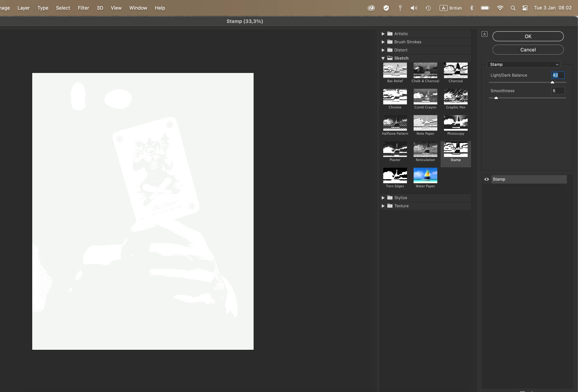Viewport: 578px width, 392px height.
Task: Select the Halftone Pattern filter thumbnail
Action: click(x=395, y=123)
